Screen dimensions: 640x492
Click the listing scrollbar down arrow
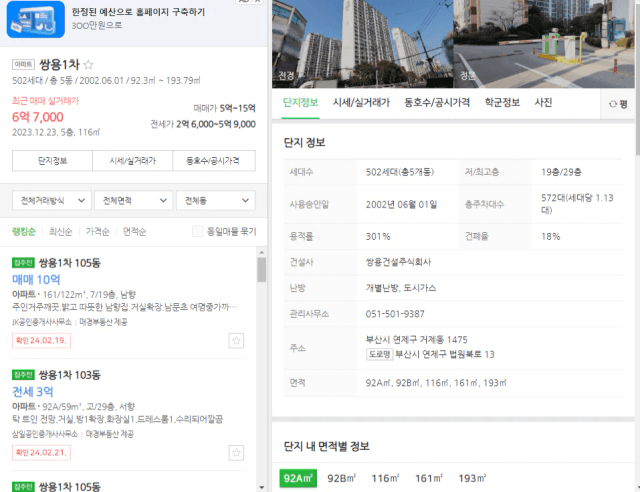[262, 488]
